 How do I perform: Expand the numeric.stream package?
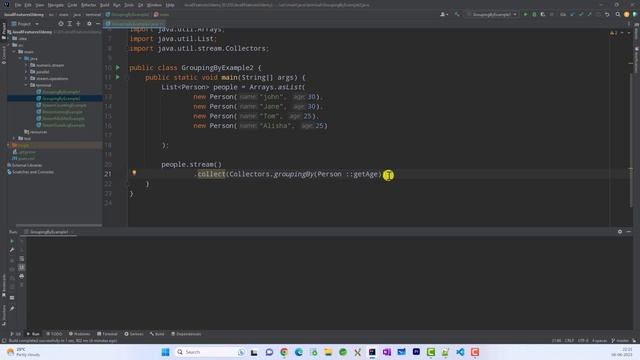pyautogui.click(x=26, y=65)
